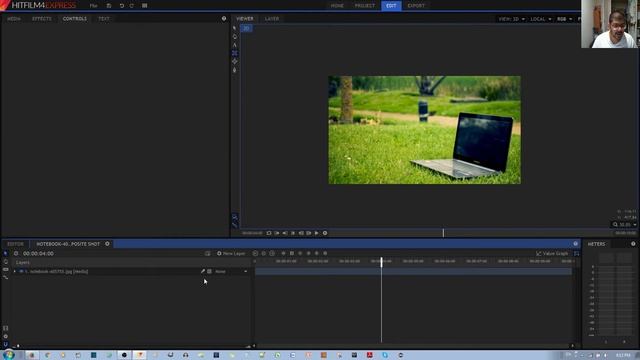Image resolution: width=640 pixels, height=360 pixels.
Task: Open the TEXT panel tab
Action: [x=104, y=19]
